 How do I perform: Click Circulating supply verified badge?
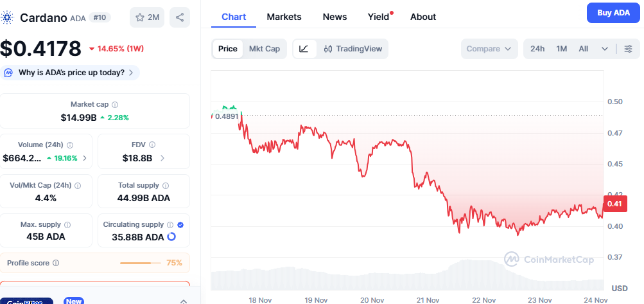click(x=180, y=225)
